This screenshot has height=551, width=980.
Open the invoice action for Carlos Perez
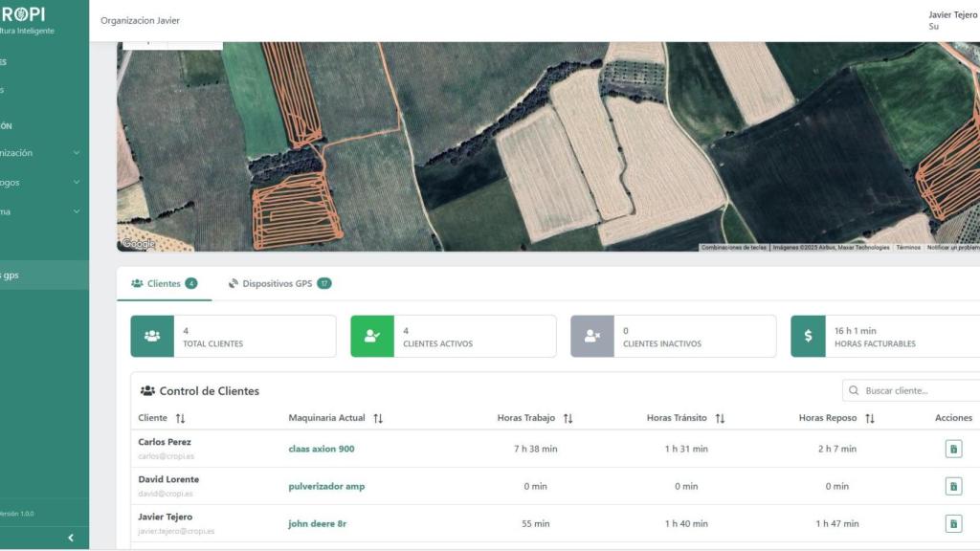(953, 449)
